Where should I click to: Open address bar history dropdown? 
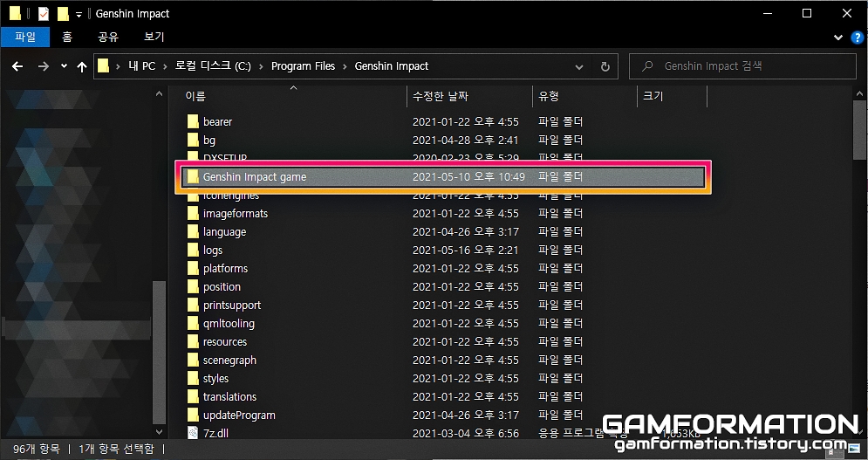(579, 67)
